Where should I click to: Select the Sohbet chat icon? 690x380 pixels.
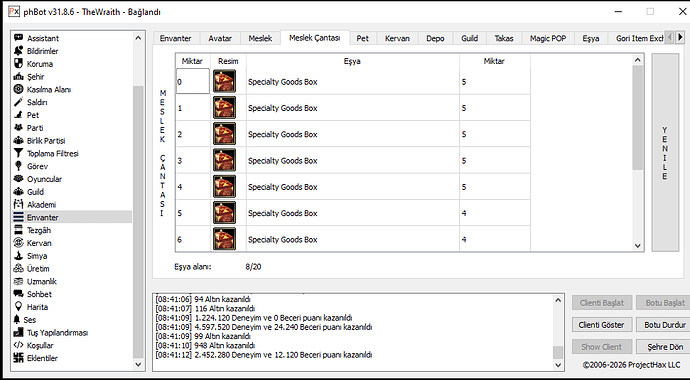pyautogui.click(x=18, y=294)
